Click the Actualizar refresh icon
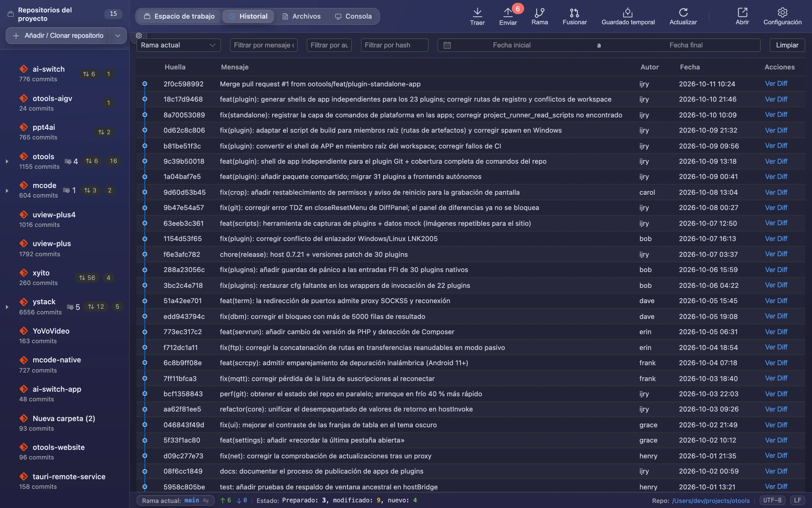The width and height of the screenshot is (812, 508). [x=683, y=12]
